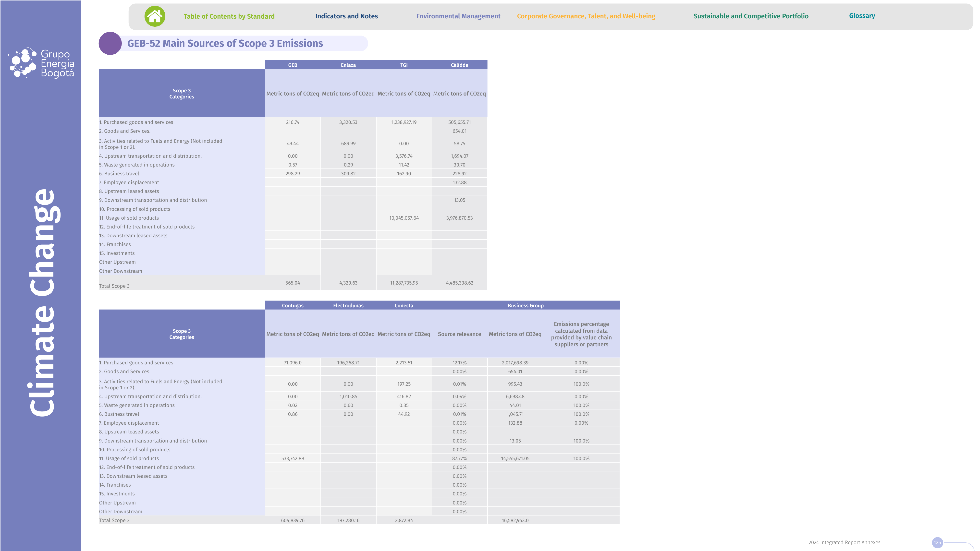The height and width of the screenshot is (551, 980).
Task: Open Sustainable and Competitive Portfolio section
Action: [751, 16]
